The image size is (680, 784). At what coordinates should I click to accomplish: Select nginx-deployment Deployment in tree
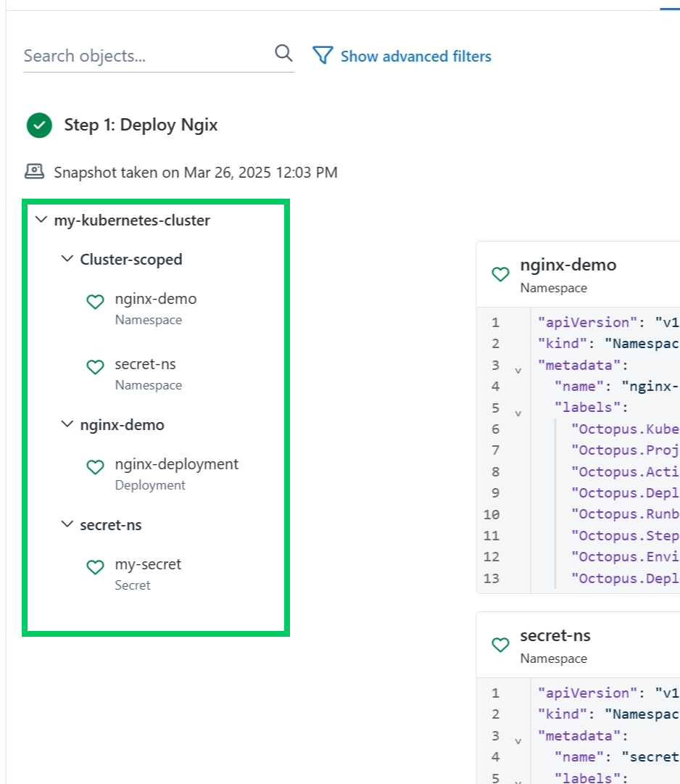tap(177, 474)
